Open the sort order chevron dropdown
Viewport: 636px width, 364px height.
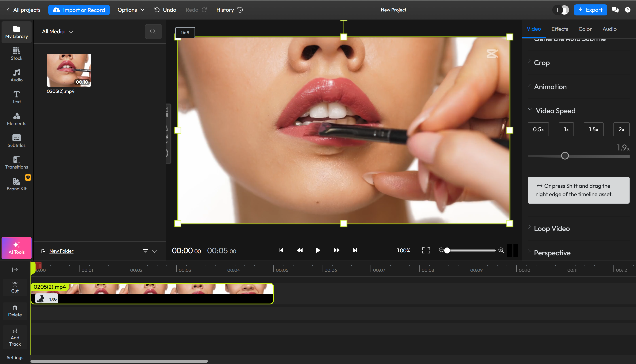point(155,251)
